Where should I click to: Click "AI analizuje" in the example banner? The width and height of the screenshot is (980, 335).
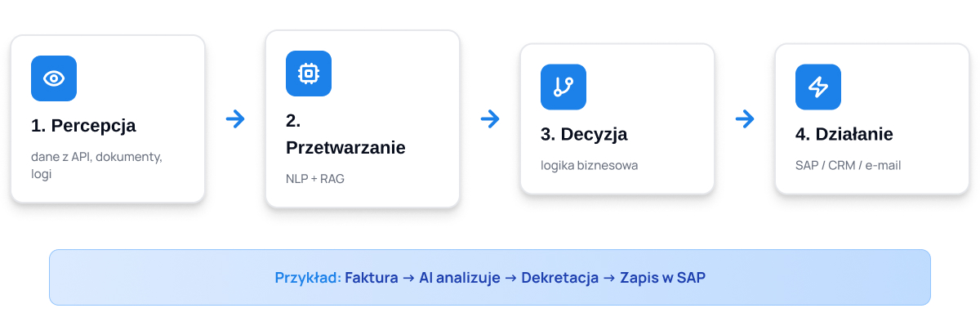pyautogui.click(x=459, y=278)
